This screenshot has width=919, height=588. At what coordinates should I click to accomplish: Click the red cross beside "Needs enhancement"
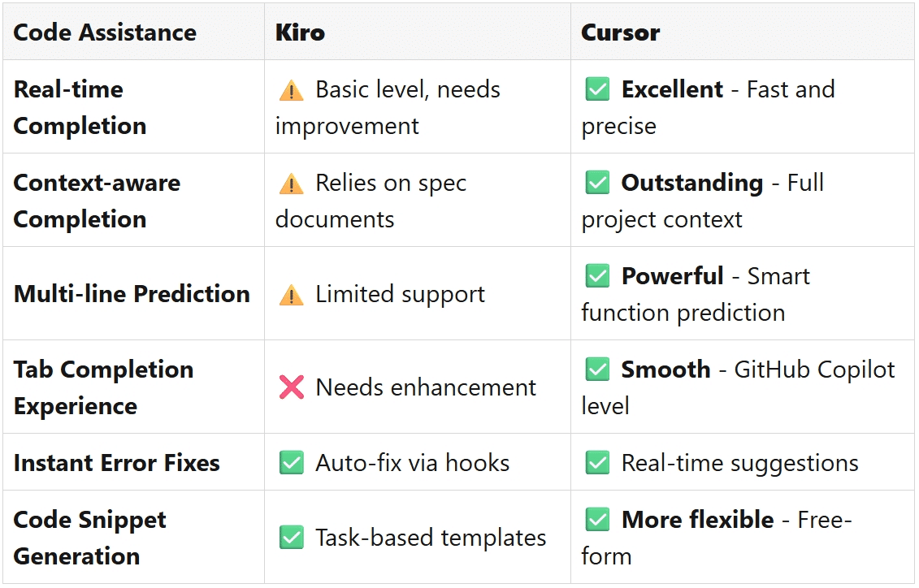click(x=291, y=387)
